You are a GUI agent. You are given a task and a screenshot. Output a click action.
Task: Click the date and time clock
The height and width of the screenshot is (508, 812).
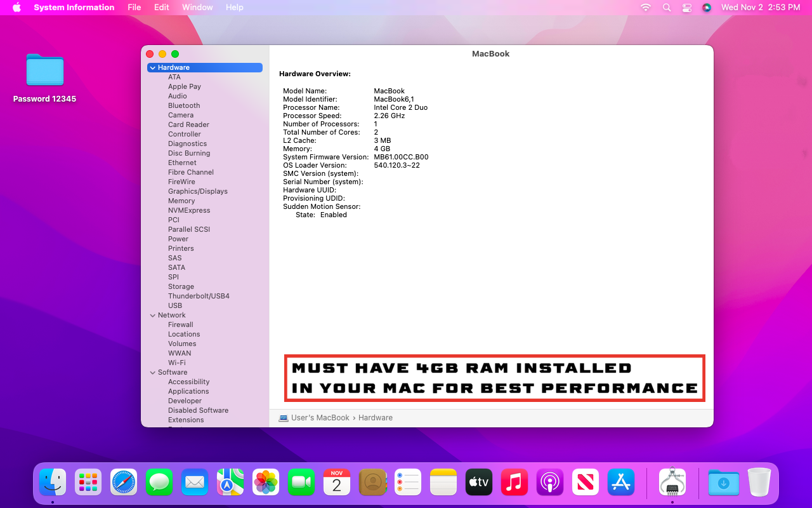[761, 8]
